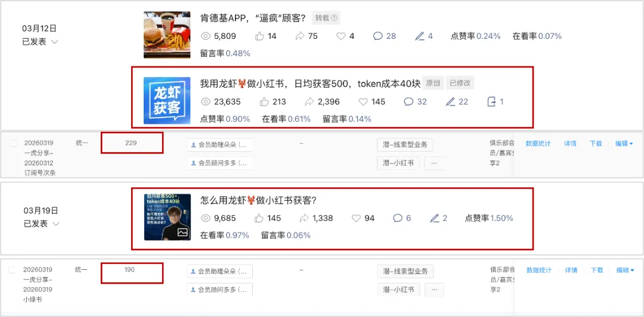Click 下载 link in first table row
This screenshot has width=644, height=317.
596,143
